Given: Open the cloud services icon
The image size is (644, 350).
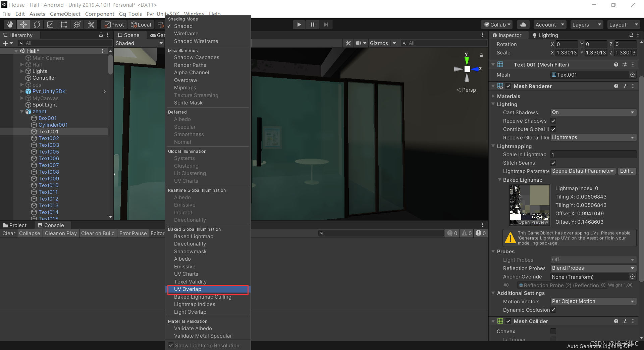Looking at the screenshot, I should pyautogui.click(x=523, y=25).
